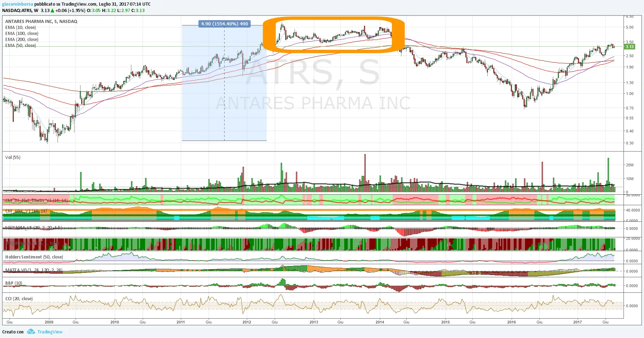Click the C:3.13 close value in header
The image size is (644, 338).
(x=138, y=11)
